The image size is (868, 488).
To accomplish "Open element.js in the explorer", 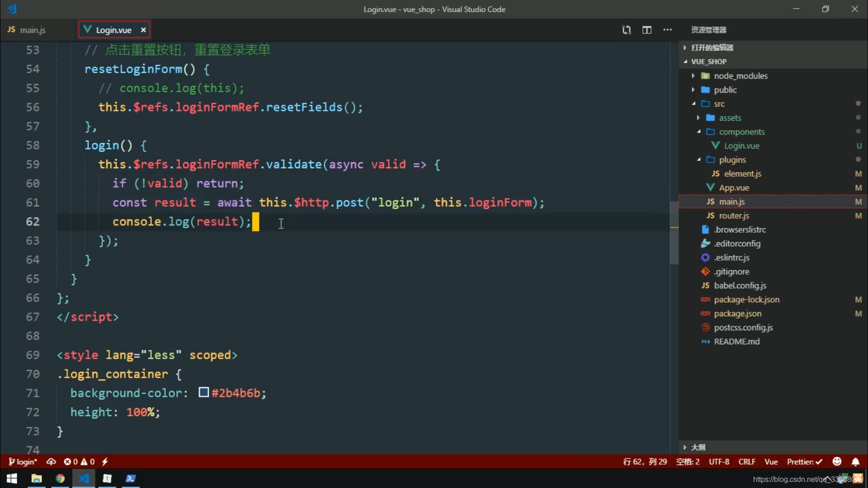I will [x=773, y=174].
